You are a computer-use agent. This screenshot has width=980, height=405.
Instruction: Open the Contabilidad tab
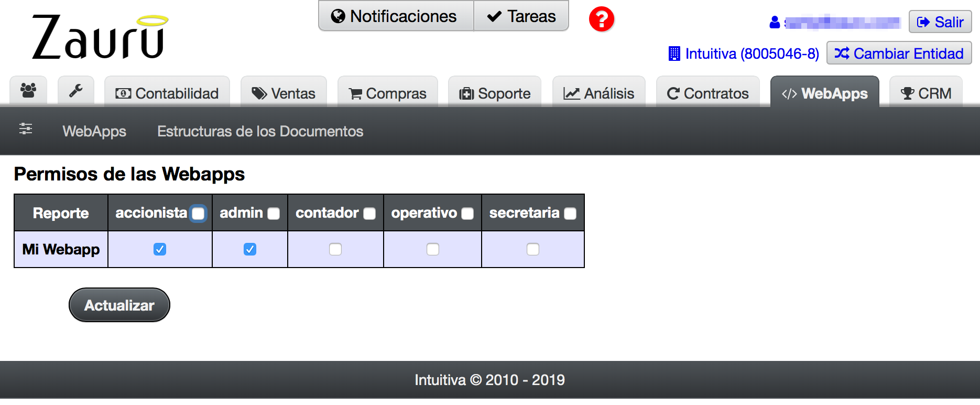[167, 93]
